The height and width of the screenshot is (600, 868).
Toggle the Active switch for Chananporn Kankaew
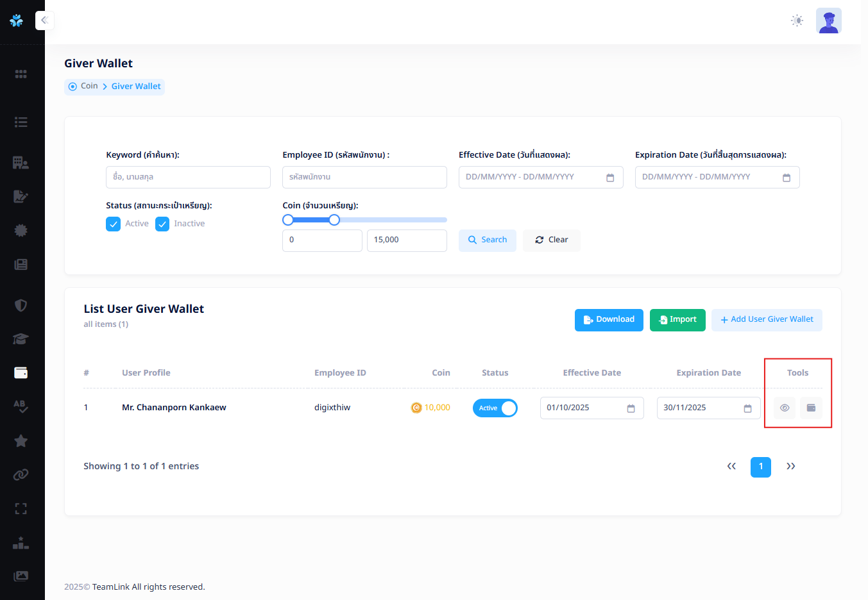[495, 408]
